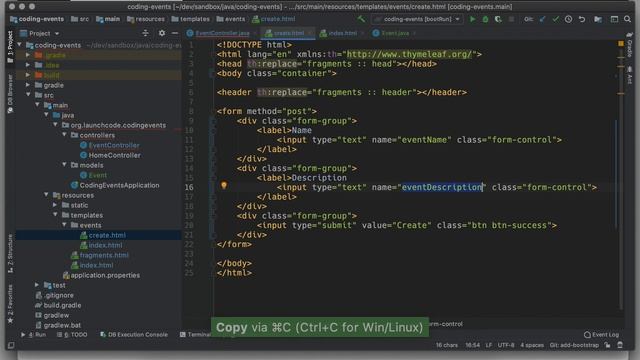Open Project Structure folder icon in toolbar
The height and width of the screenshot is (360, 640).
click(x=598, y=19)
